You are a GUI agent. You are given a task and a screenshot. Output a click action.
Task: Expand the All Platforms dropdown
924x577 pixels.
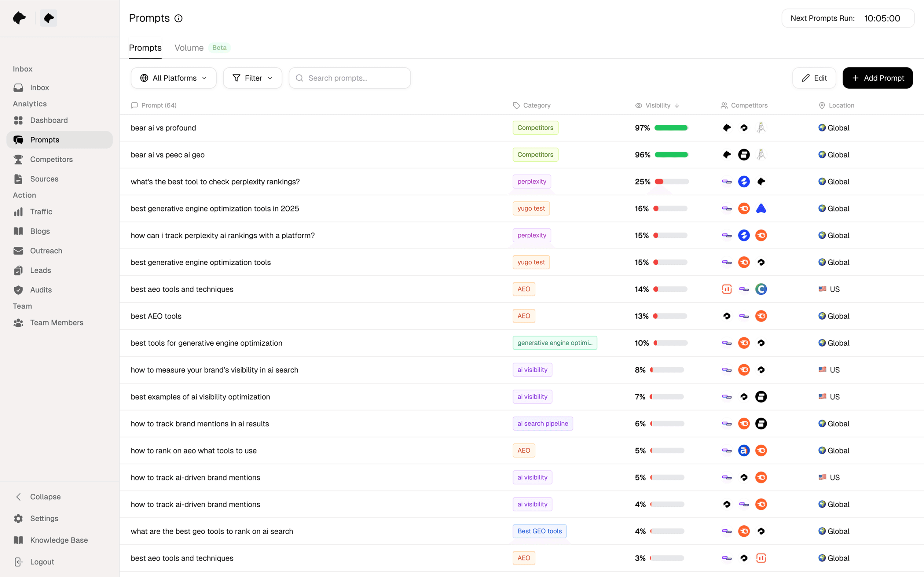[x=174, y=78]
